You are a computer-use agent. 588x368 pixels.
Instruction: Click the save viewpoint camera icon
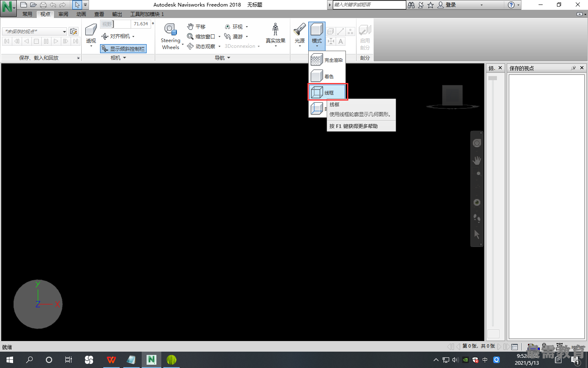tap(73, 31)
